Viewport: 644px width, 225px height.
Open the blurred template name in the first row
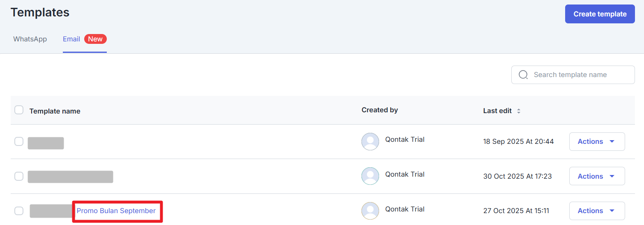click(46, 143)
